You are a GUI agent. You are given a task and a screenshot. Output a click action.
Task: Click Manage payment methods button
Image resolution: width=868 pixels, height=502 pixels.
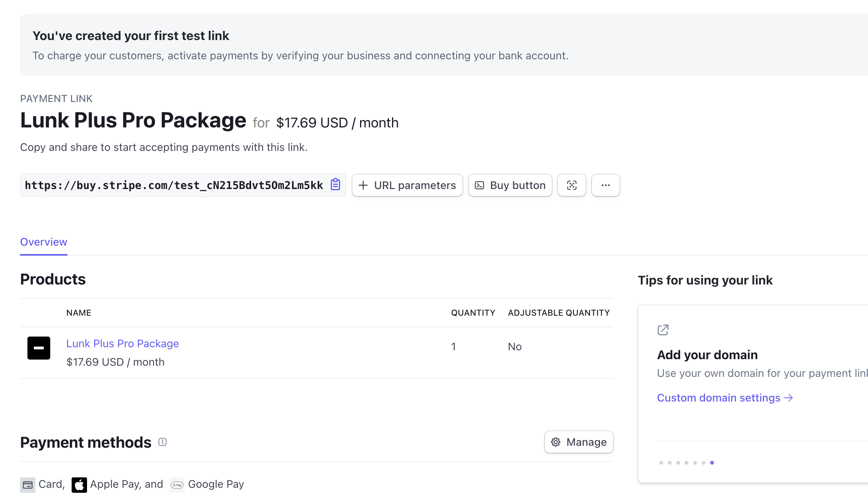click(x=578, y=442)
